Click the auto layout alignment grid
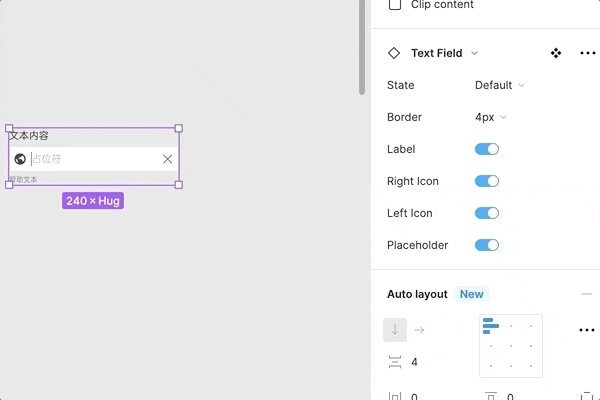This screenshot has width=600, height=400. click(x=511, y=345)
